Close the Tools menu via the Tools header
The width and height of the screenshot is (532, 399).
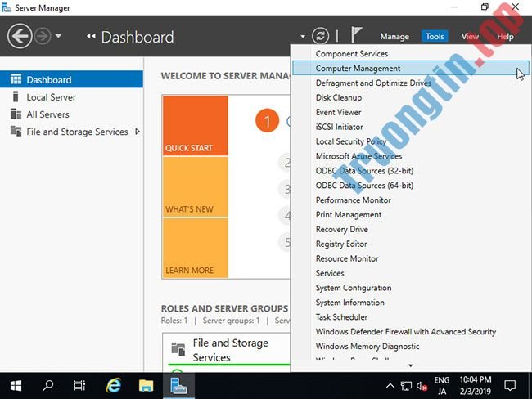tap(435, 36)
